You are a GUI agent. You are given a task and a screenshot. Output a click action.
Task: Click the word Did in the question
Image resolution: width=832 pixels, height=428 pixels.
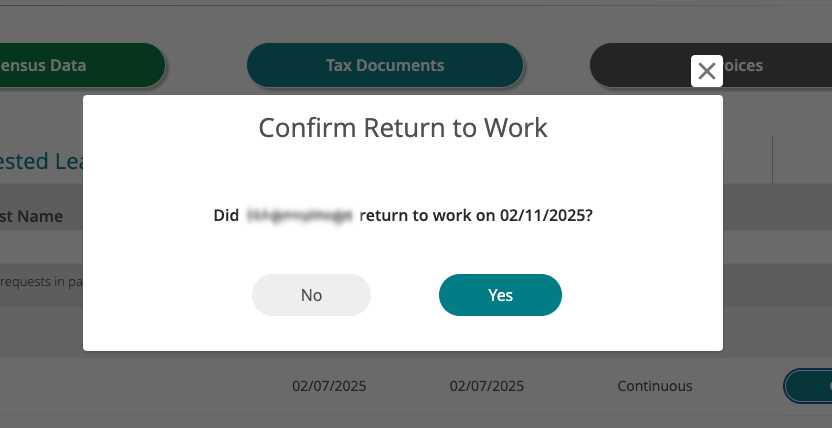pos(227,215)
